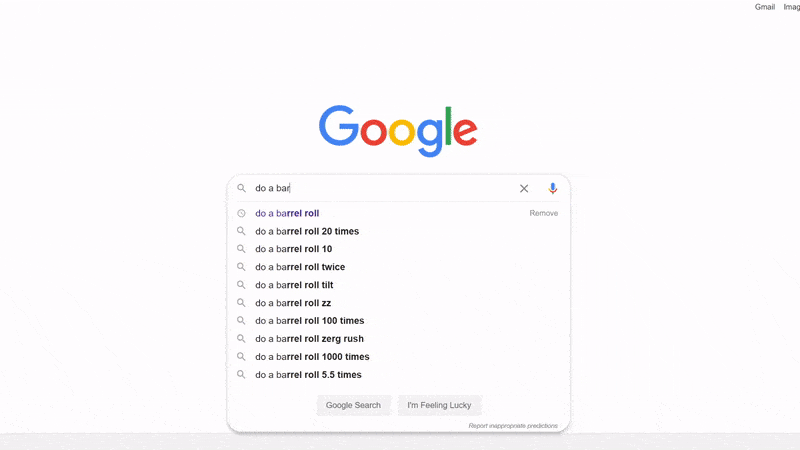
Task: Open the Gmail link
Action: pos(764,7)
